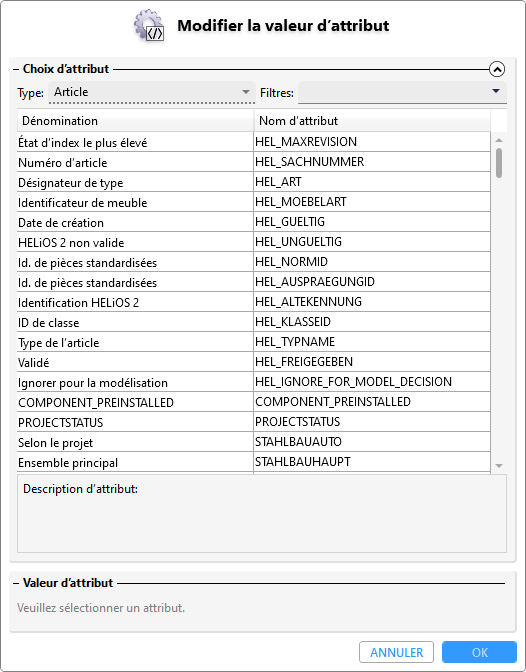Select the HEL_KLASSEID attribute name

point(293,322)
